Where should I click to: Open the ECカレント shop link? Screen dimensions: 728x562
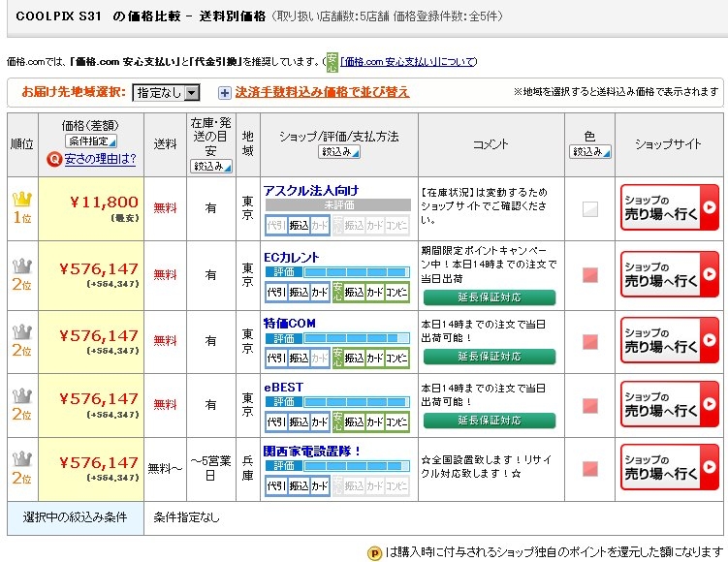click(292, 258)
